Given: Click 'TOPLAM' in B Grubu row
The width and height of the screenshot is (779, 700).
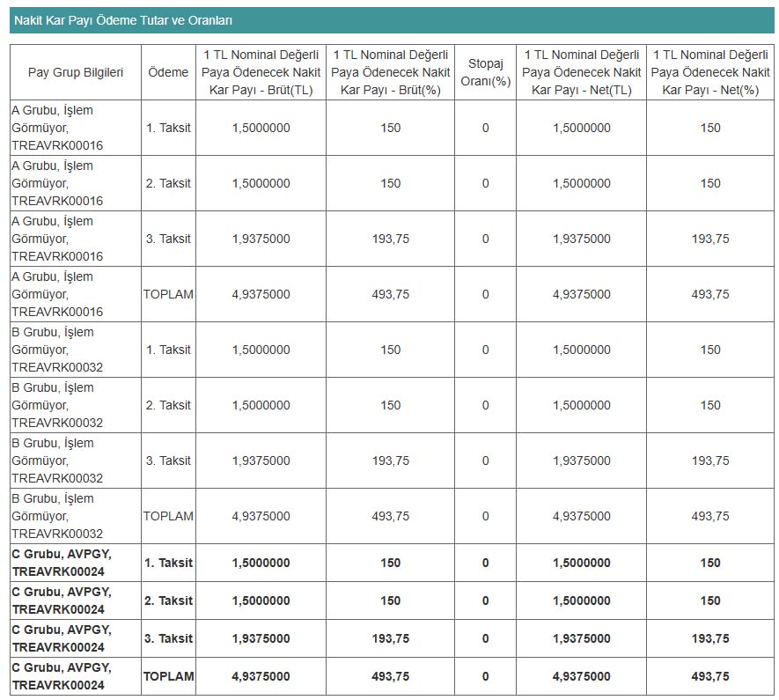Looking at the screenshot, I should click(168, 516).
